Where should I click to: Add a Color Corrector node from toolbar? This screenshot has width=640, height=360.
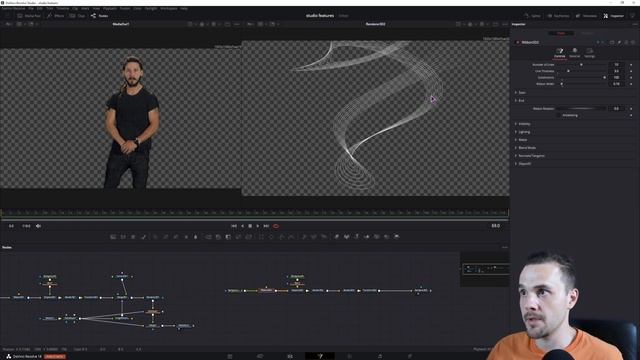click(155, 237)
